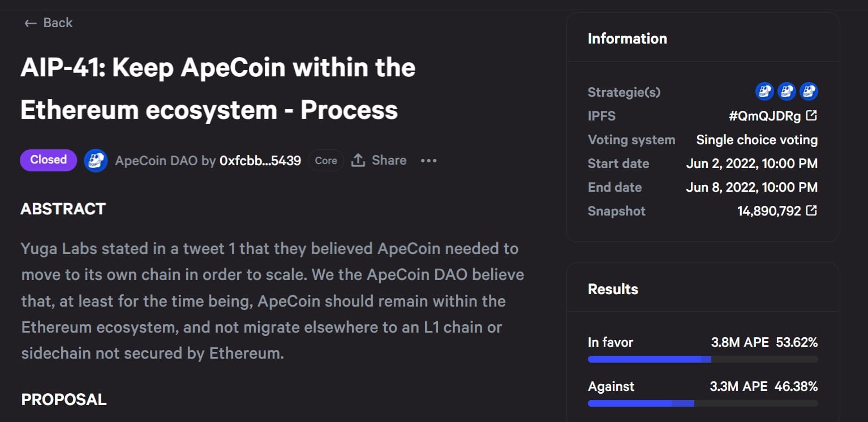Click the Closed status badge
The width and height of the screenshot is (868, 422).
tap(49, 160)
